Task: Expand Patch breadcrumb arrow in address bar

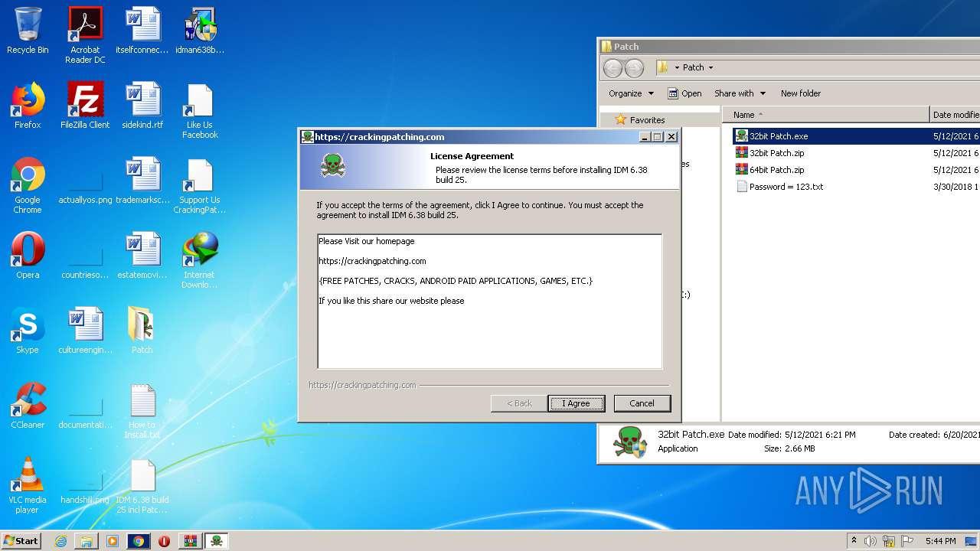Action: (710, 67)
